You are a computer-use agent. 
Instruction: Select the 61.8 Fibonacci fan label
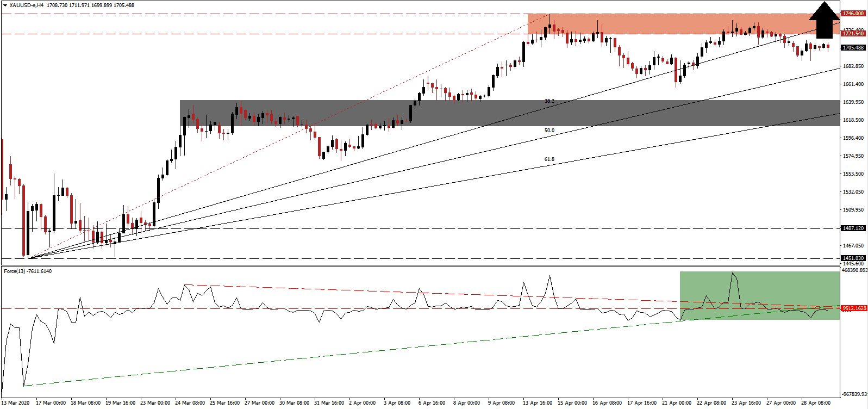(549, 159)
